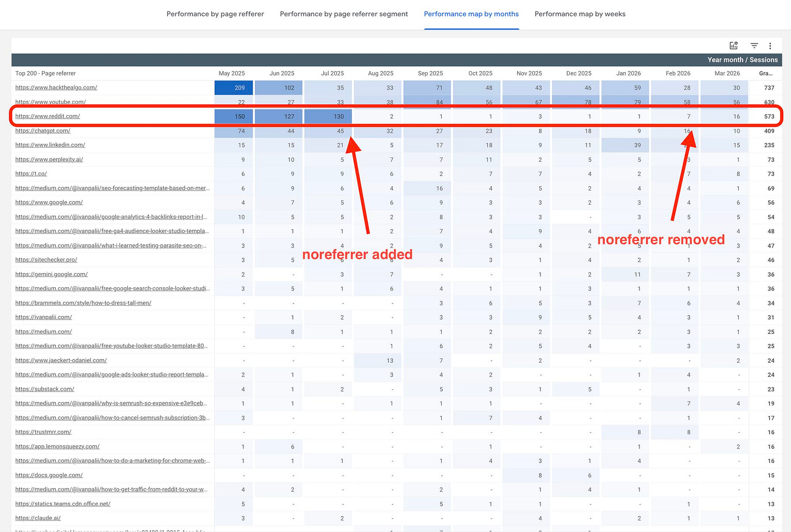Viewport: 791px width, 532px height.
Task: Open the trustmrr.com referrer link
Action: [43, 432]
